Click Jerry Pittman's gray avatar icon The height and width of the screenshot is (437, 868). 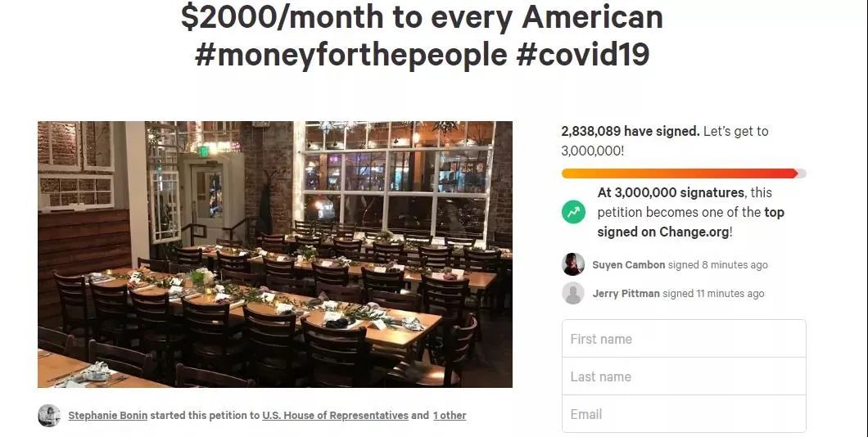(x=573, y=293)
